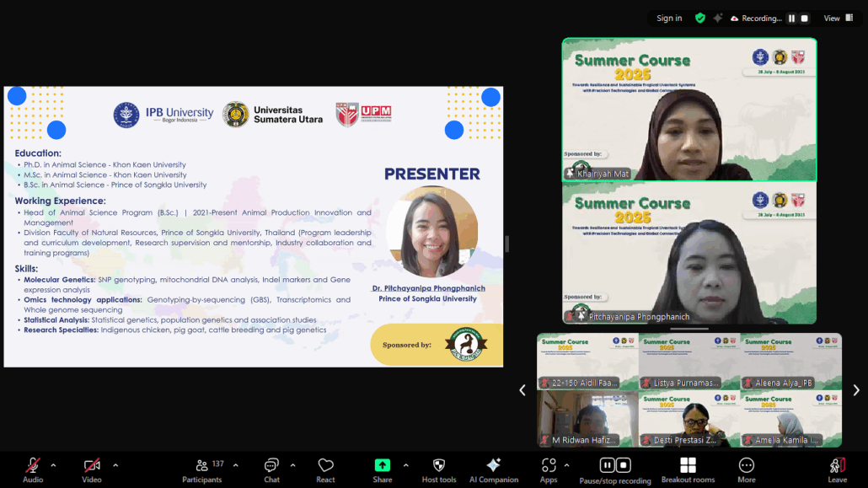Screen dimensions: 868x488
Task: Pause recording from the top recording indicator
Action: [x=791, y=19]
